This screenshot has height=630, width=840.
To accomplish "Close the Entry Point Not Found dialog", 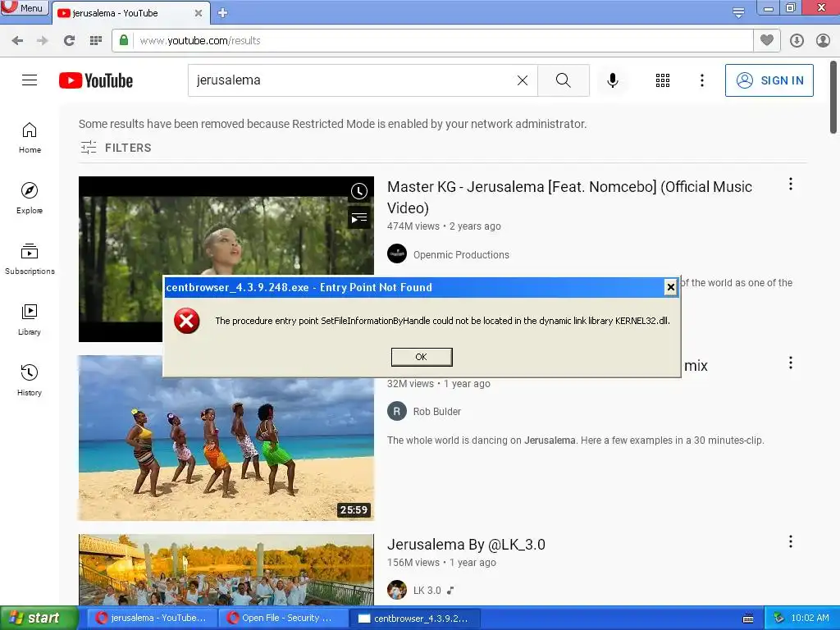I will tap(670, 287).
